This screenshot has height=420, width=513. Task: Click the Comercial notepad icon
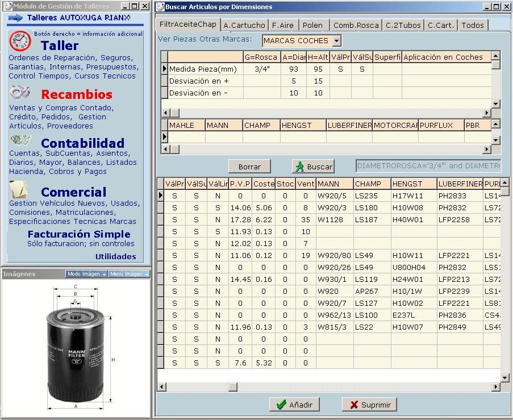(x=18, y=190)
